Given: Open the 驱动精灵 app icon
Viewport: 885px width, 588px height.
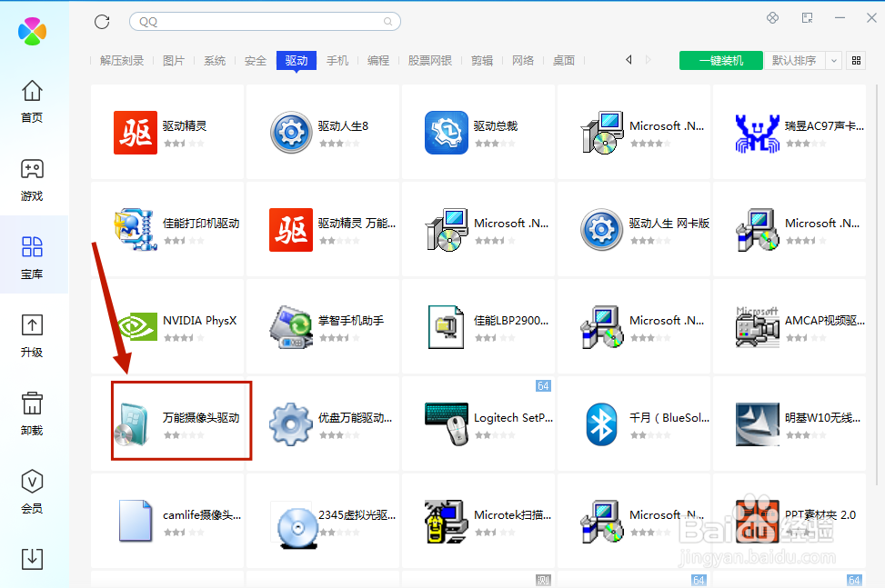Looking at the screenshot, I should (136, 133).
